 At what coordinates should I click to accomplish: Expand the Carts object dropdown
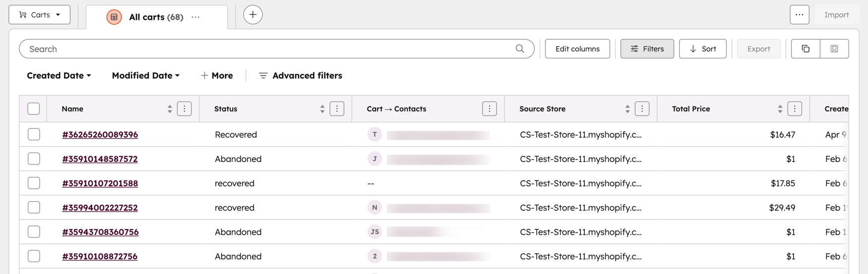(x=40, y=15)
